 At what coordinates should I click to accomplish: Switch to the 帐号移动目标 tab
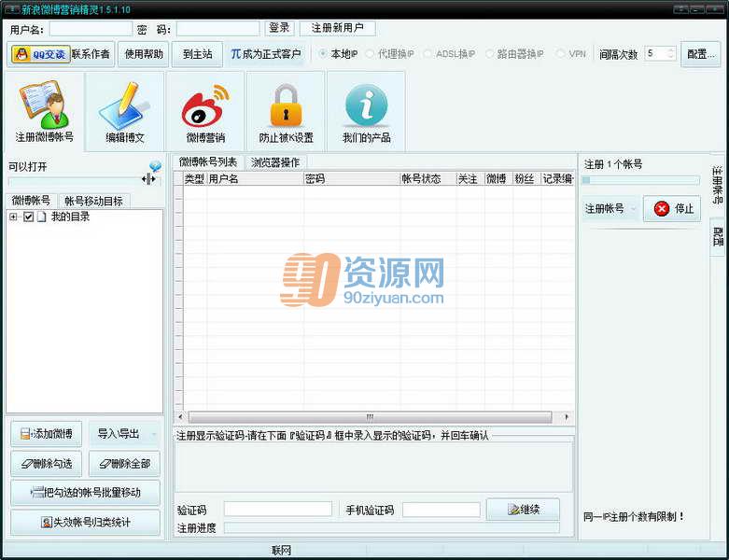(93, 201)
